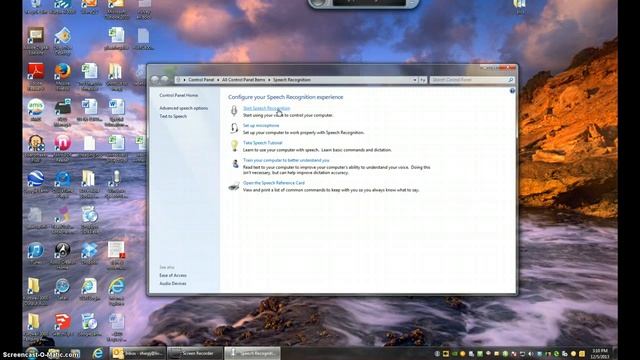Open the Set up microphone link
640x360 pixels.
tap(261, 126)
